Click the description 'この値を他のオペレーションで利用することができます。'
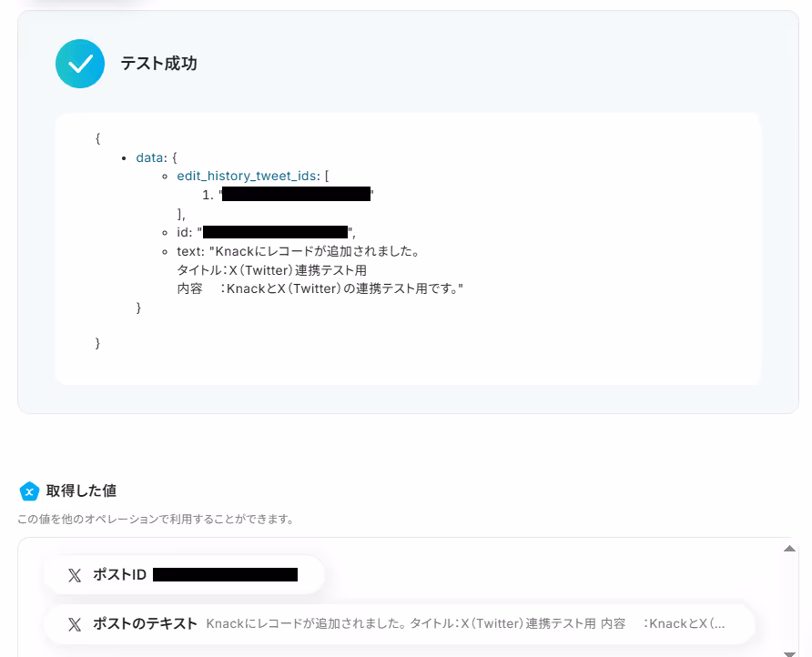Screen dimensions: 812x657 tap(156, 520)
